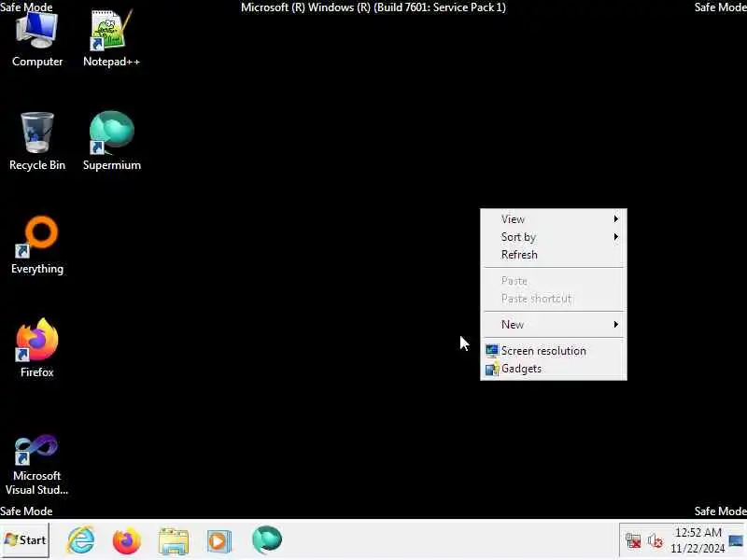Click the View submenu arrow
The image size is (747, 560).
[616, 219]
